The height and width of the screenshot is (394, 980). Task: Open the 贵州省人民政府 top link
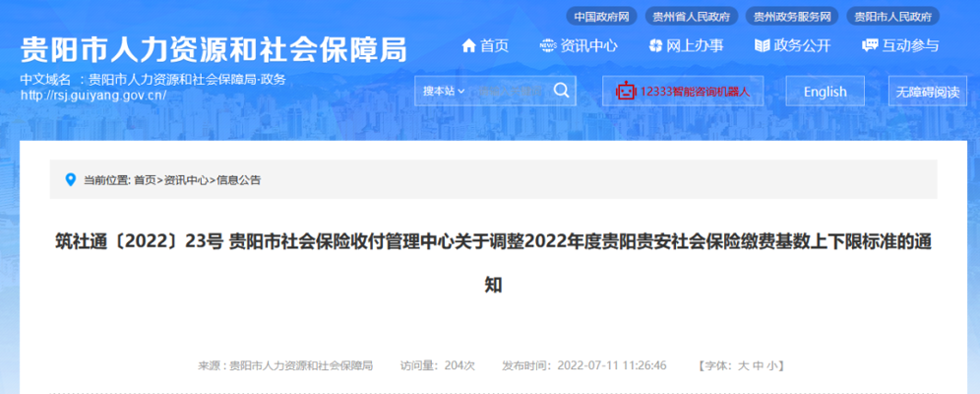pyautogui.click(x=691, y=17)
